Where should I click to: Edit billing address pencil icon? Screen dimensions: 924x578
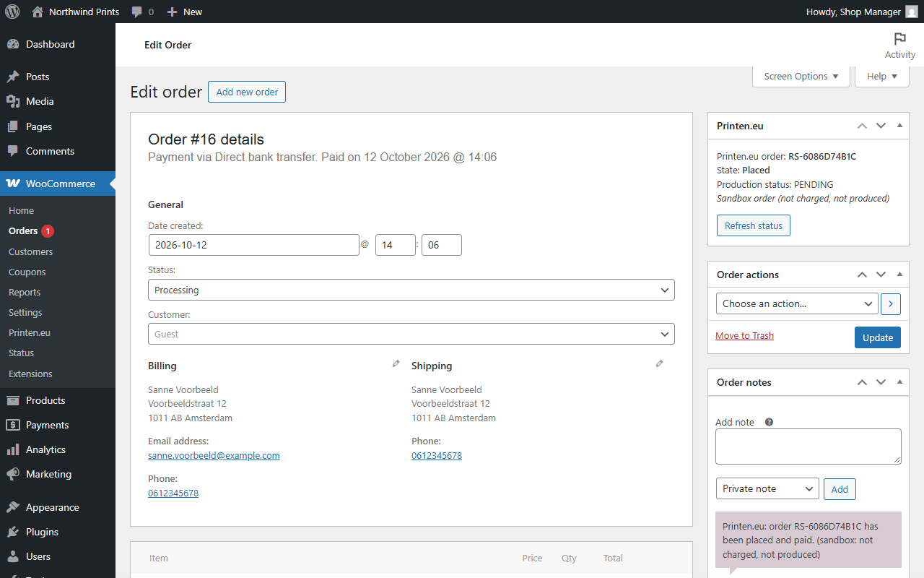(x=396, y=363)
